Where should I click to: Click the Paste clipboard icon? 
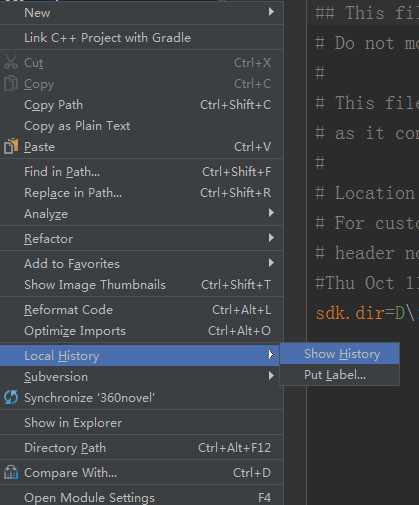tap(11, 146)
